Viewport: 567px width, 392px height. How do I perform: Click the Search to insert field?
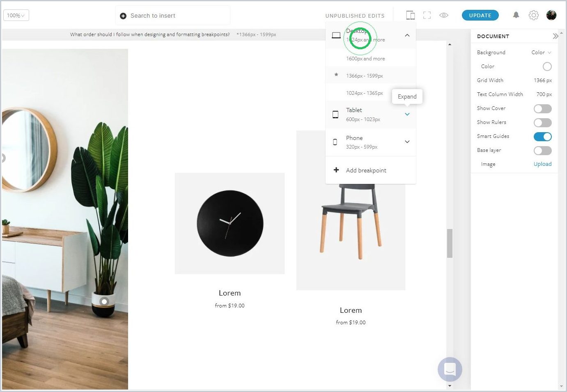(x=173, y=16)
